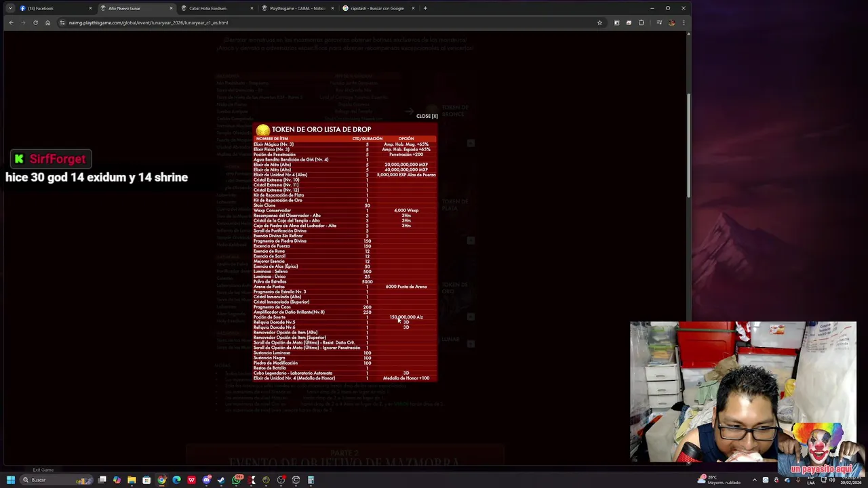The image size is (868, 488).
Task: Open Steam from the taskbar
Action: [221, 480]
